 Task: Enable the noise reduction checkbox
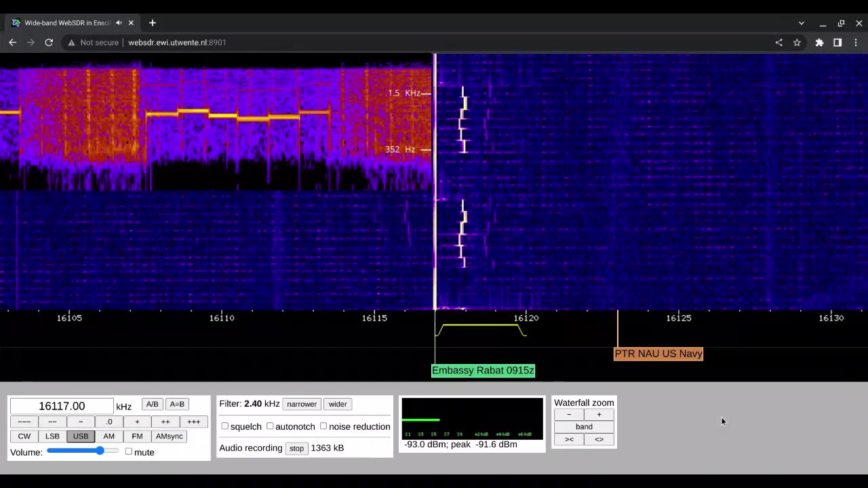[323, 426]
